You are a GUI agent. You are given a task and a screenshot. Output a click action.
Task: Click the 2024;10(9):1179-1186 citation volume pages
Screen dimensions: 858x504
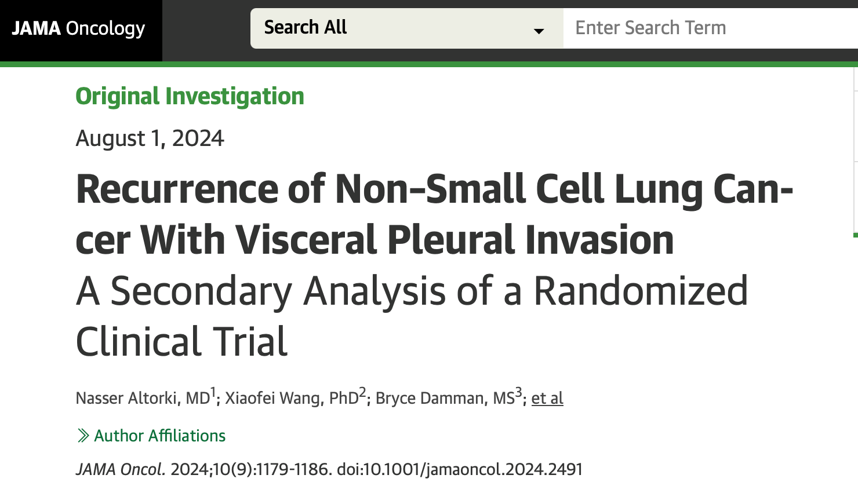[x=252, y=469]
